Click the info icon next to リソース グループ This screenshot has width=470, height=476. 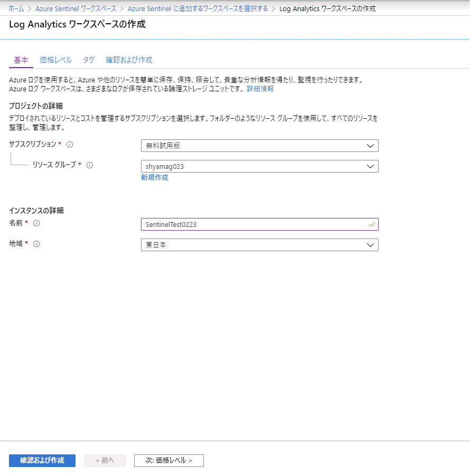pos(90,165)
